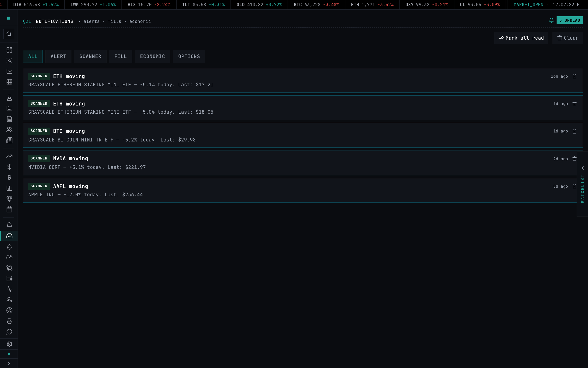Open the NVDA moving notification row

303,163
